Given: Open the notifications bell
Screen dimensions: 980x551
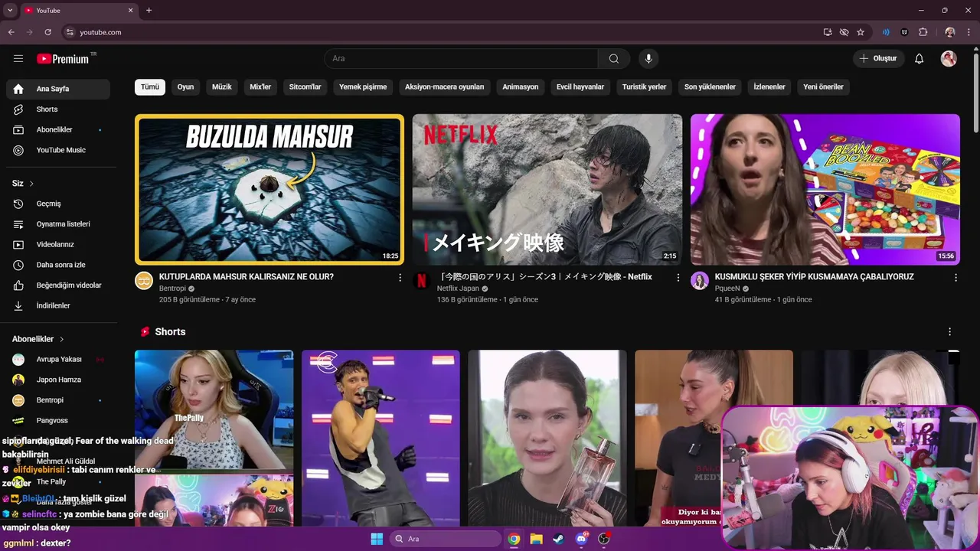Looking at the screenshot, I should click(x=920, y=58).
